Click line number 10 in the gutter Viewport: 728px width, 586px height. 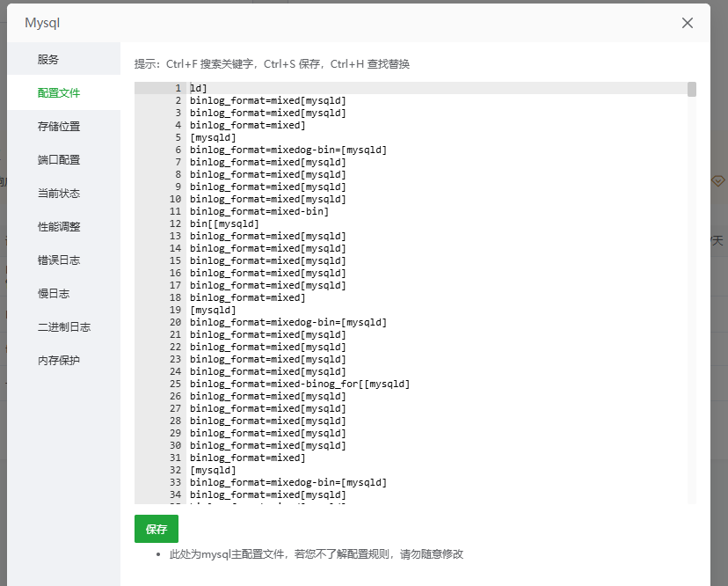click(176, 199)
